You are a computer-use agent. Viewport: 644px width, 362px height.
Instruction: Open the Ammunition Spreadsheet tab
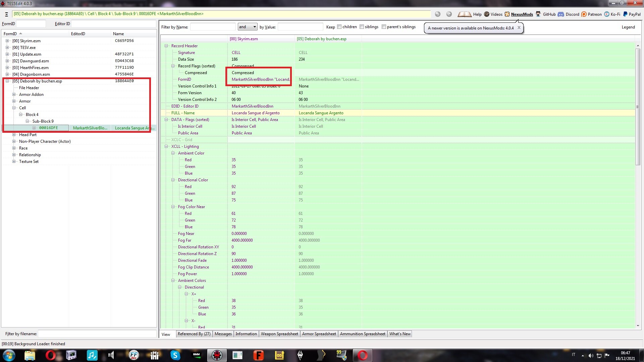coord(363,334)
